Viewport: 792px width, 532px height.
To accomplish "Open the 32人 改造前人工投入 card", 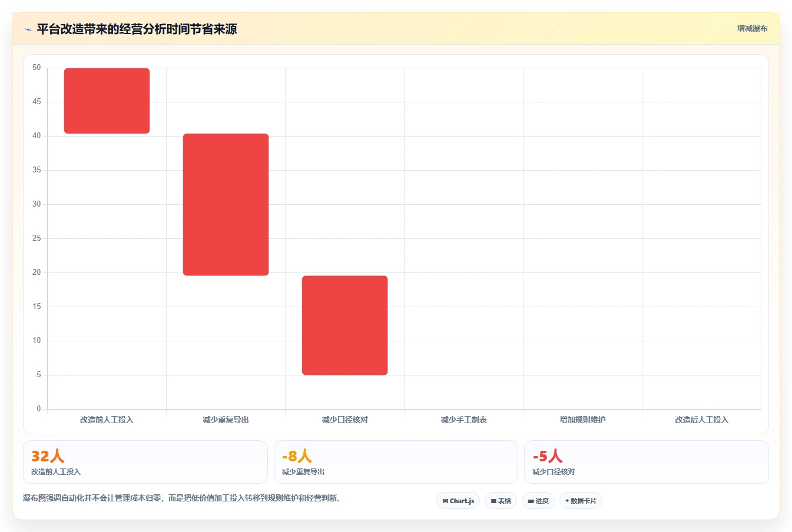I will click(x=145, y=462).
